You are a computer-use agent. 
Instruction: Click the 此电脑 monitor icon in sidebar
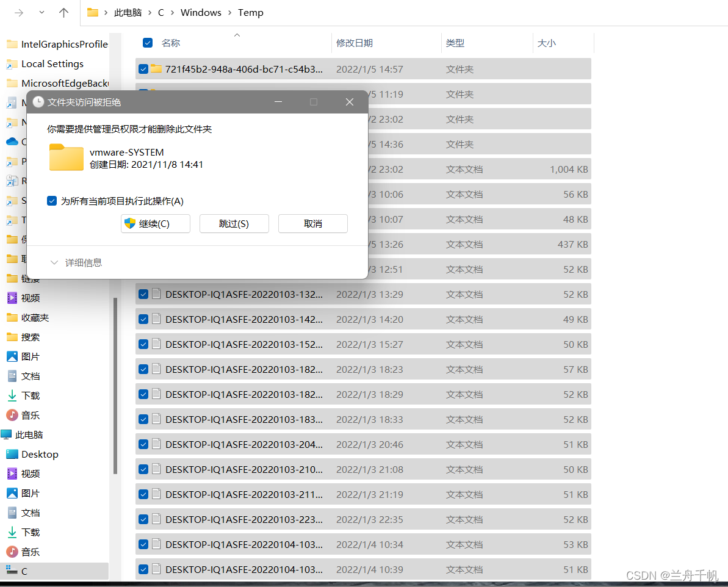click(6, 434)
